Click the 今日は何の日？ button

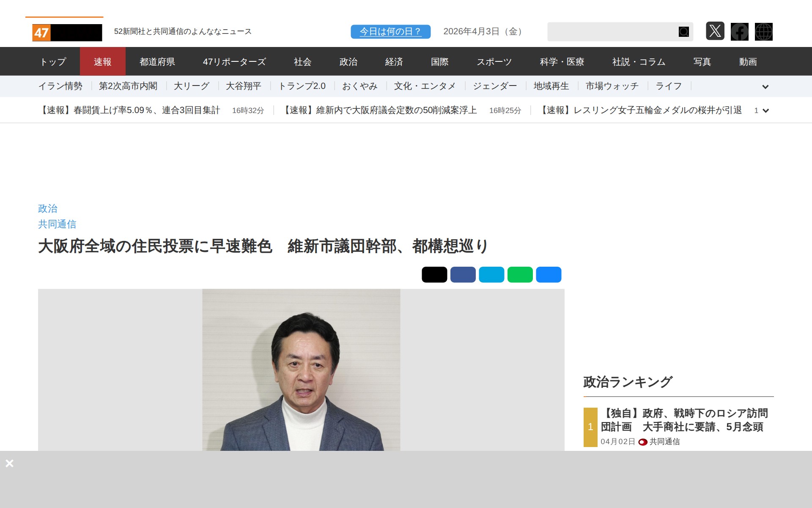point(390,32)
